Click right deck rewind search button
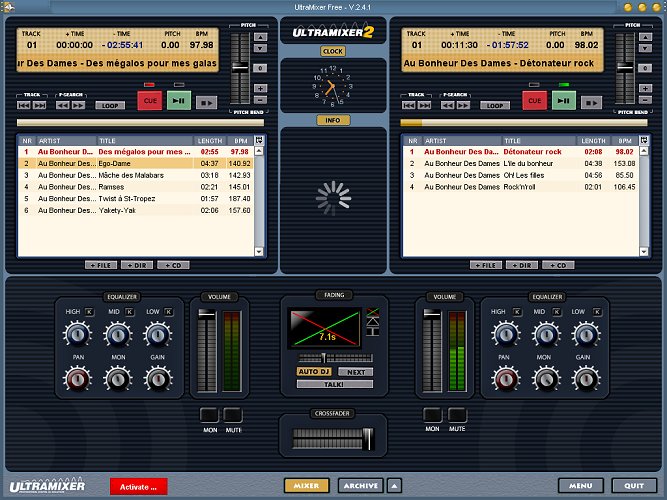The image size is (667, 500). point(448,105)
